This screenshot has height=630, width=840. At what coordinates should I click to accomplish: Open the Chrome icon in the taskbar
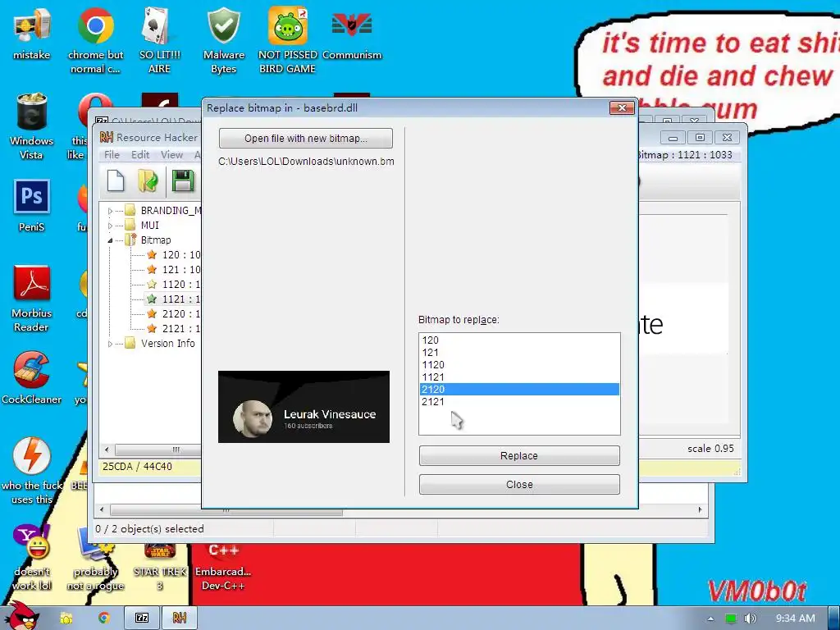(104, 619)
